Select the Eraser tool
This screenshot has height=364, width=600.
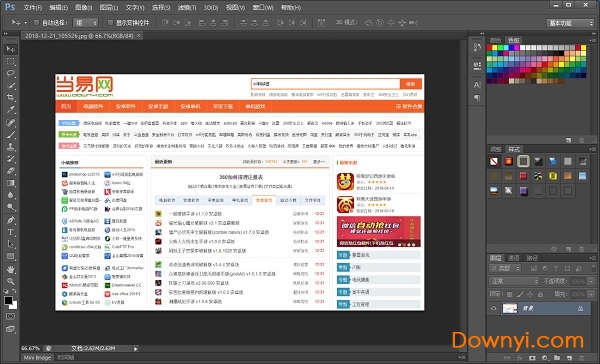(x=10, y=171)
